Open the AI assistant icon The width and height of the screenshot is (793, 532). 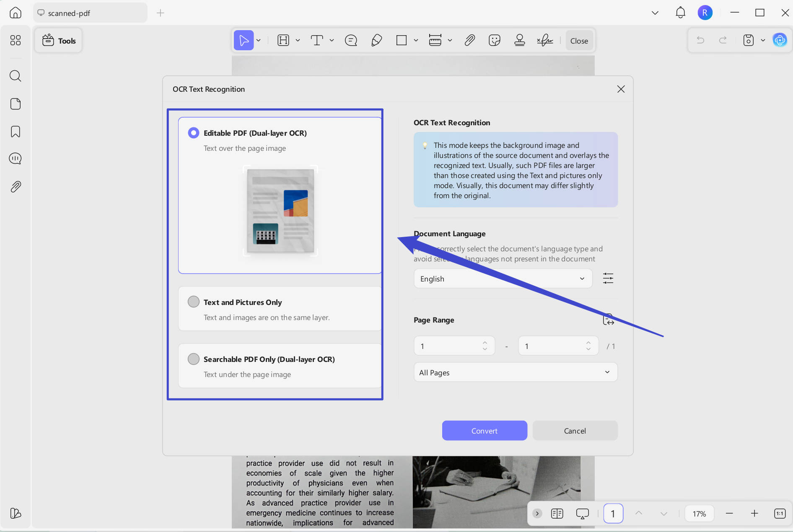coord(780,40)
